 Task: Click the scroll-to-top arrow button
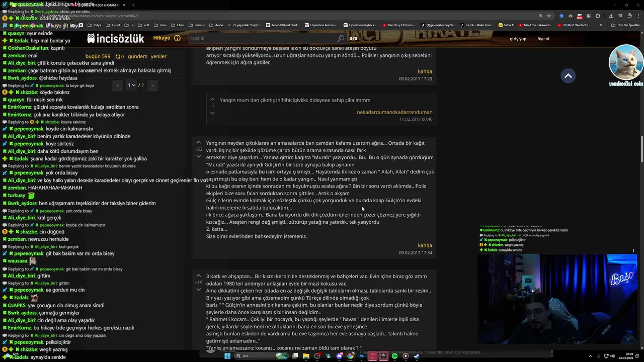[x=568, y=76]
